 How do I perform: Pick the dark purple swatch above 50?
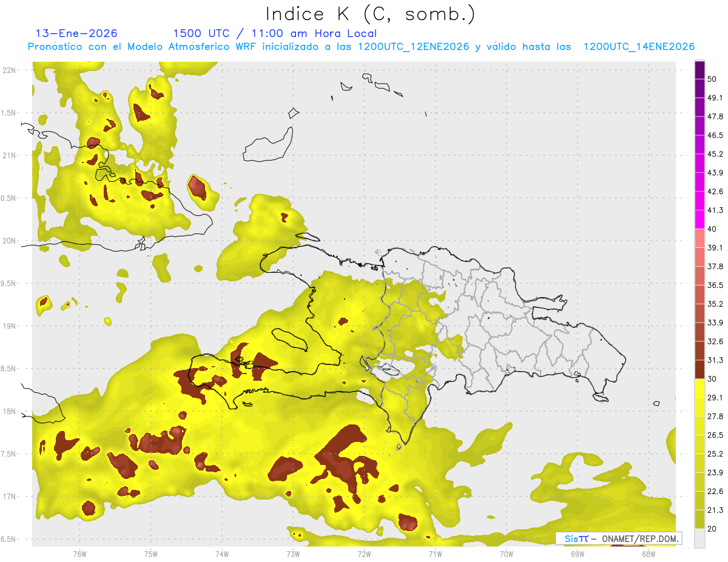point(700,70)
